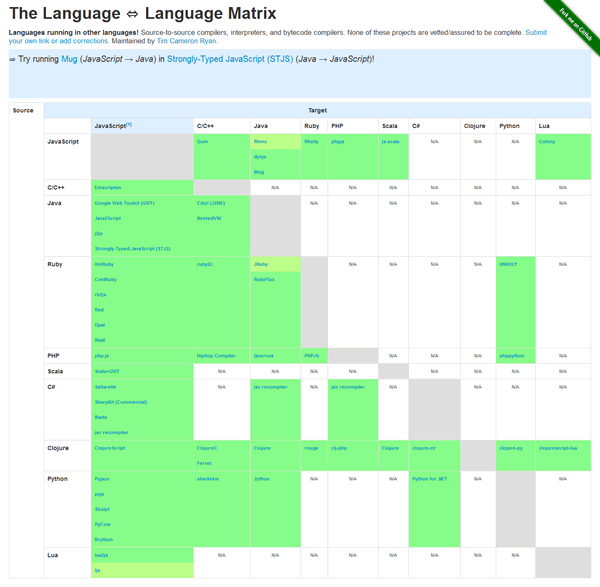Visit Tim Cameron Ryan's link

(x=186, y=41)
